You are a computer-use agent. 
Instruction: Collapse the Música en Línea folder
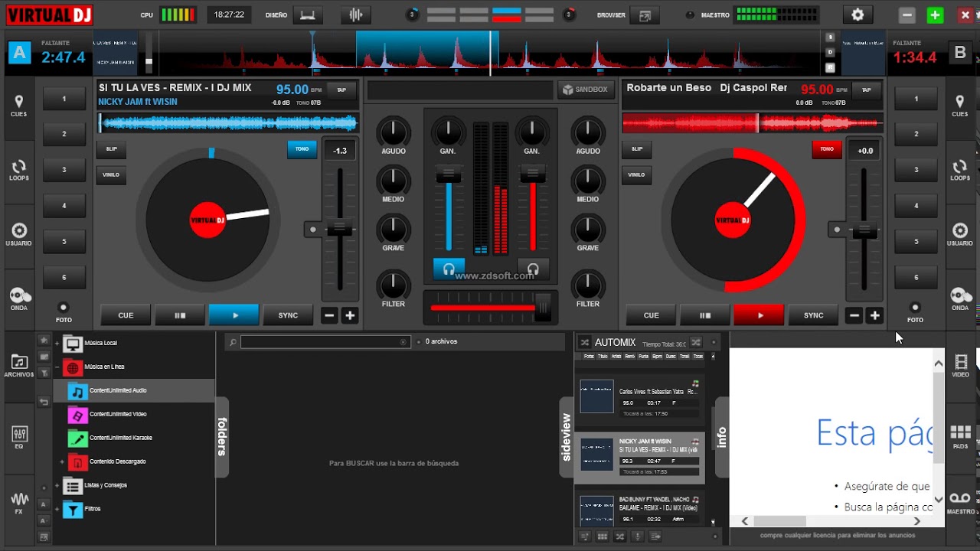tap(57, 367)
